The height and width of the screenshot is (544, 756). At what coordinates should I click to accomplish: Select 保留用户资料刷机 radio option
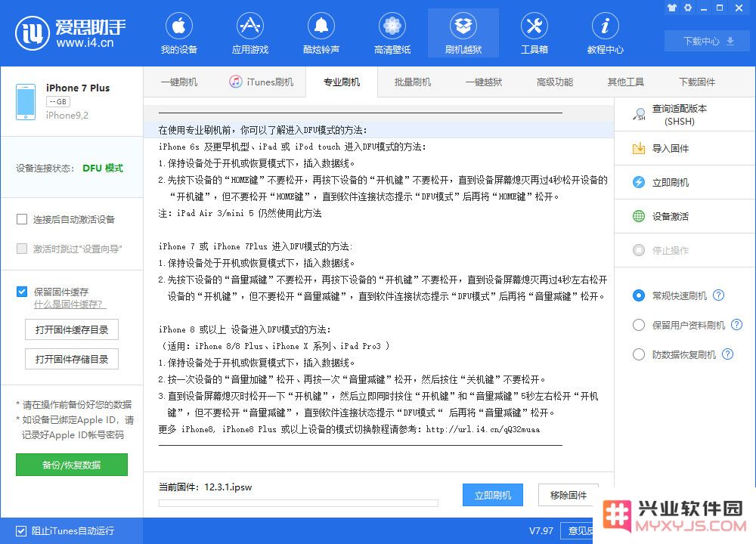639,325
